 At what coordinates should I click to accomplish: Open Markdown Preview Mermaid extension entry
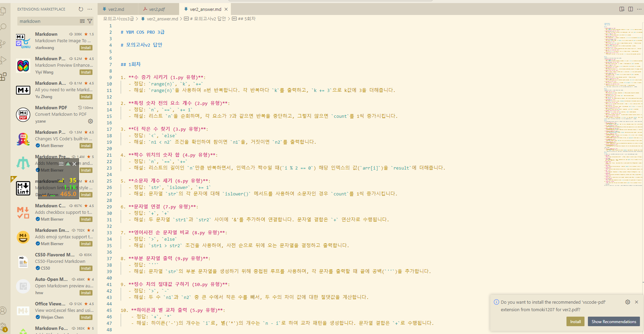54,163
